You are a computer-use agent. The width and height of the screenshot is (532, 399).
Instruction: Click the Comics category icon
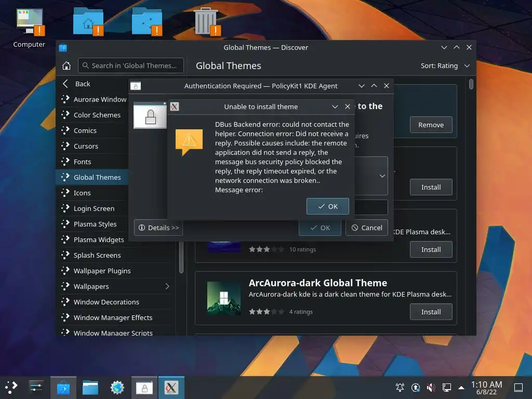tap(65, 130)
